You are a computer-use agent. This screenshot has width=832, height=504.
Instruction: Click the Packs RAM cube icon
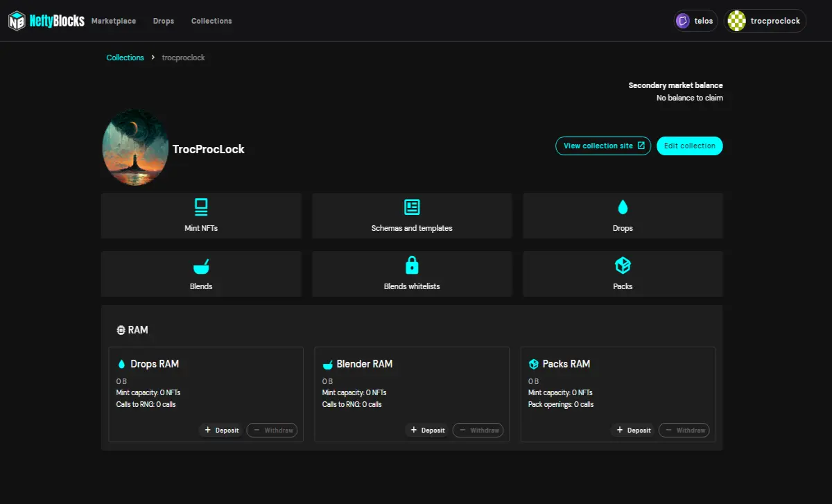click(534, 364)
